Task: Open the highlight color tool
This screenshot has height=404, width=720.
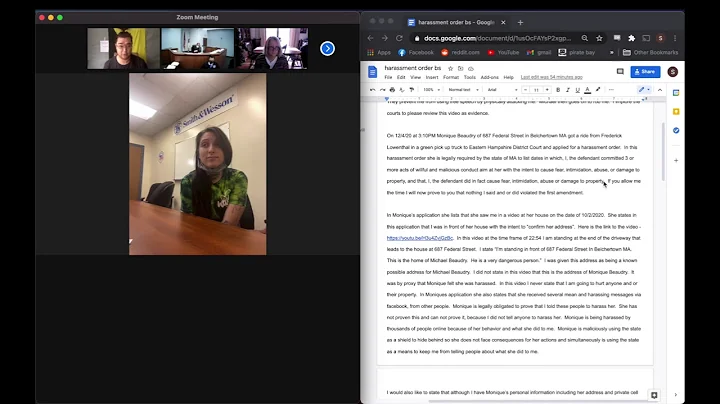Action: pyautogui.click(x=598, y=90)
